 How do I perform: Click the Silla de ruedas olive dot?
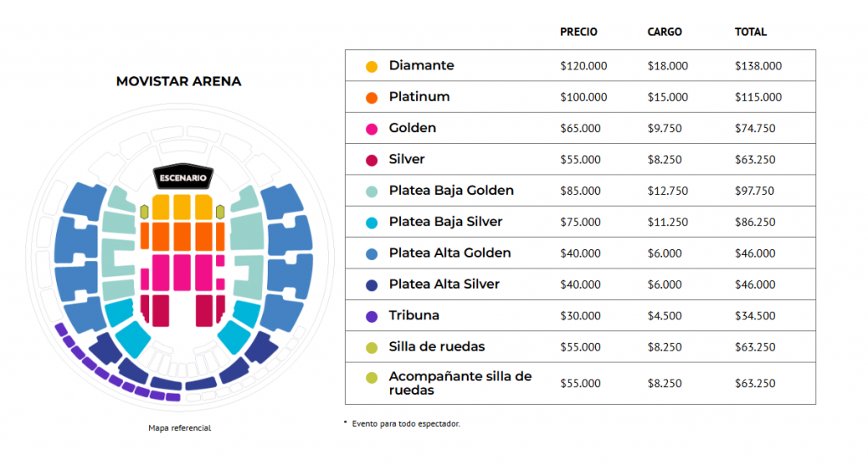[x=372, y=348]
